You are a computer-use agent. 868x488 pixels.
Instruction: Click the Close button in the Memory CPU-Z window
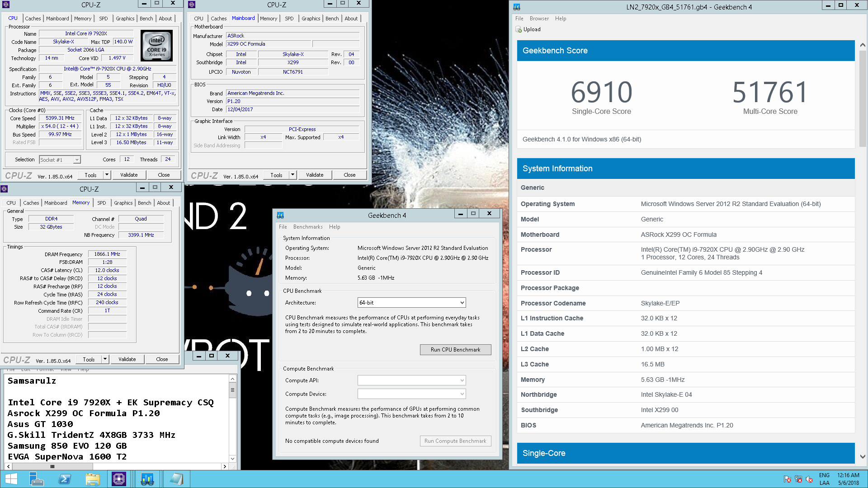pos(162,359)
